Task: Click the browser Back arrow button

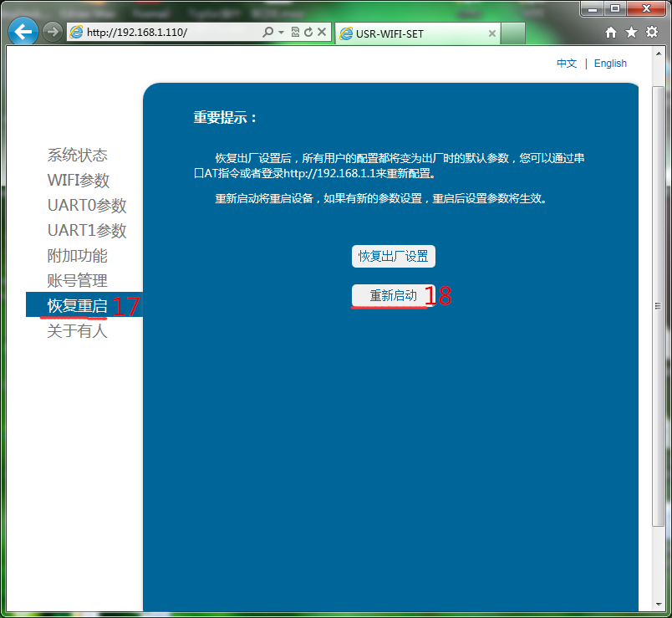Action: 23,32
